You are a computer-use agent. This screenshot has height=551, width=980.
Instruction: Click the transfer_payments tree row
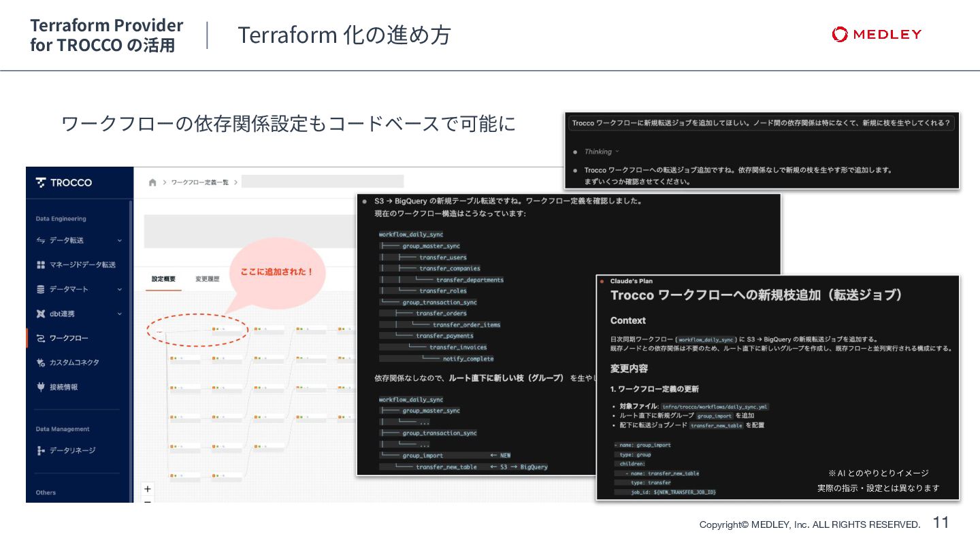click(444, 335)
